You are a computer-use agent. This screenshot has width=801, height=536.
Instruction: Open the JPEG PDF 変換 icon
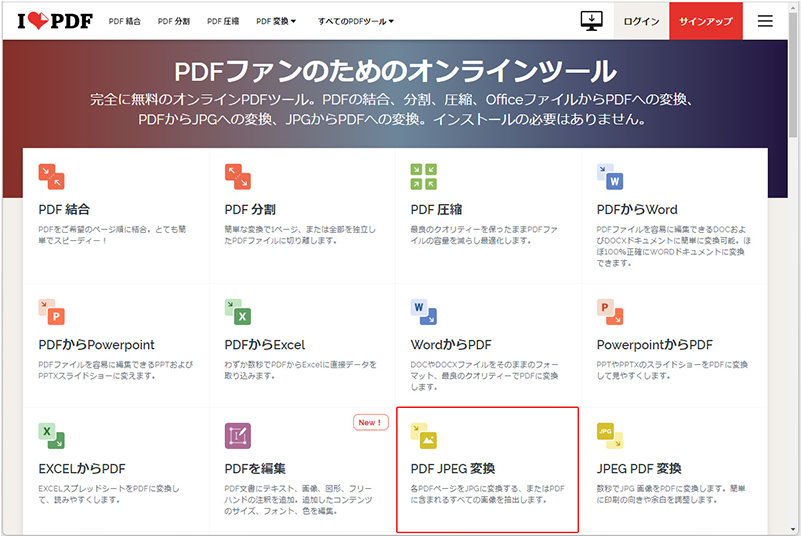[610, 436]
